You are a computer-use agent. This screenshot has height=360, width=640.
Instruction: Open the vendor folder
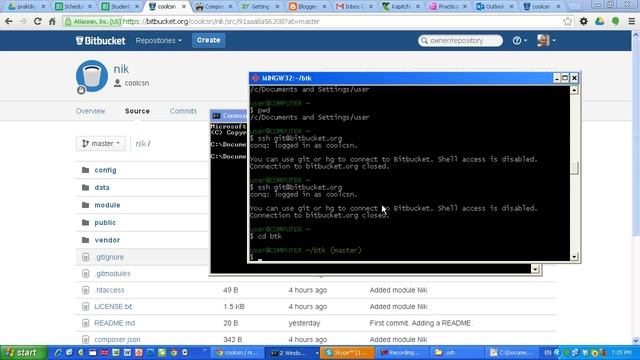(107, 240)
